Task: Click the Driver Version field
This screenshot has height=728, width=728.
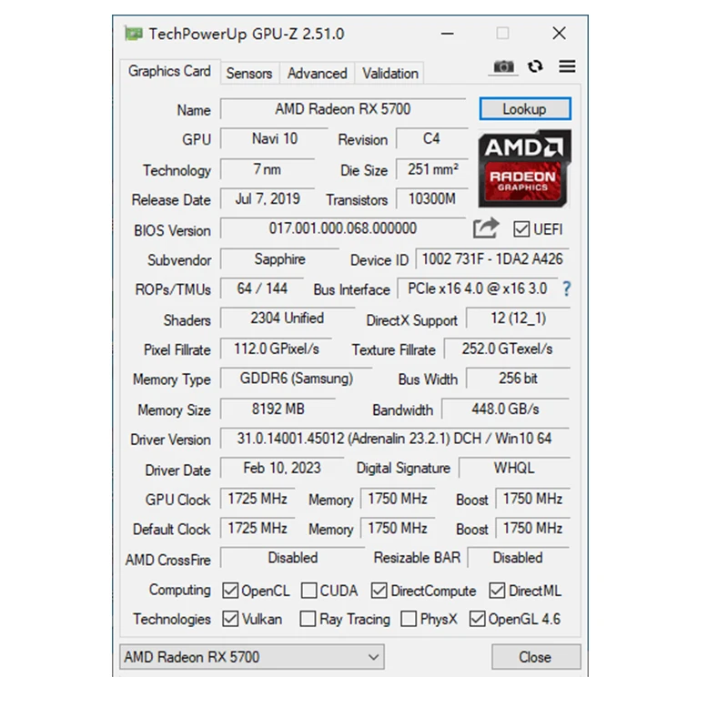Action: (x=395, y=439)
